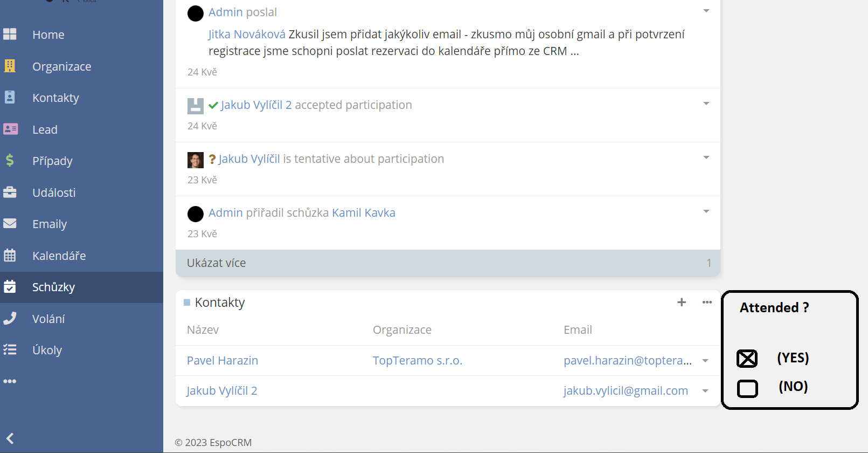Click the Úkoly task list icon

(x=10, y=349)
